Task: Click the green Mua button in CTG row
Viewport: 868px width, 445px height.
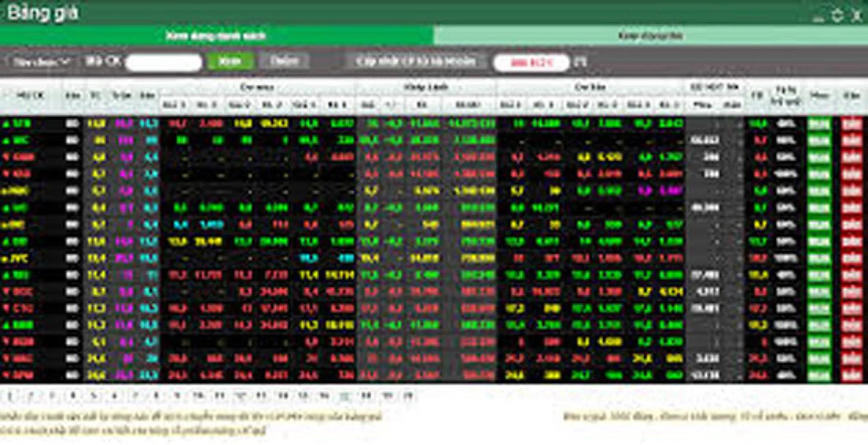Action: 819,309
